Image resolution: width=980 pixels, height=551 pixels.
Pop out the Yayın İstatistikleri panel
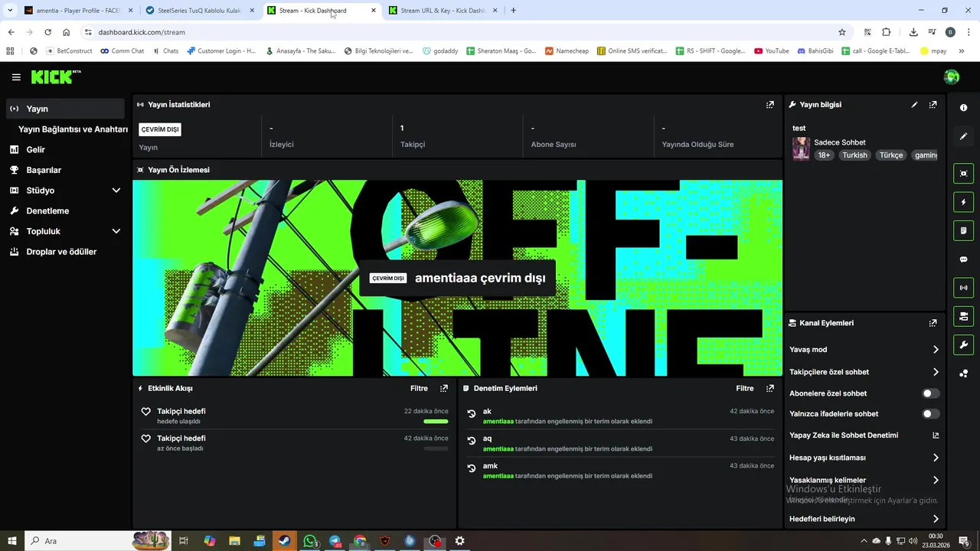point(770,105)
